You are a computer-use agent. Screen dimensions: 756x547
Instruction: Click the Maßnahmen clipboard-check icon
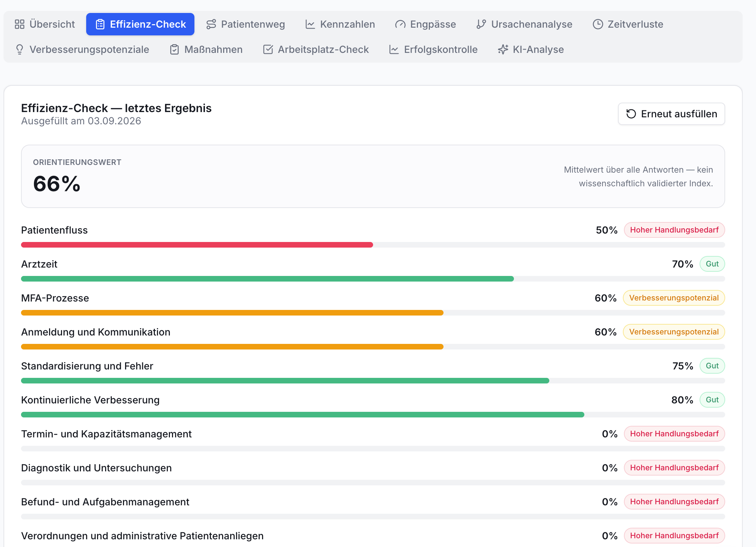click(x=174, y=49)
